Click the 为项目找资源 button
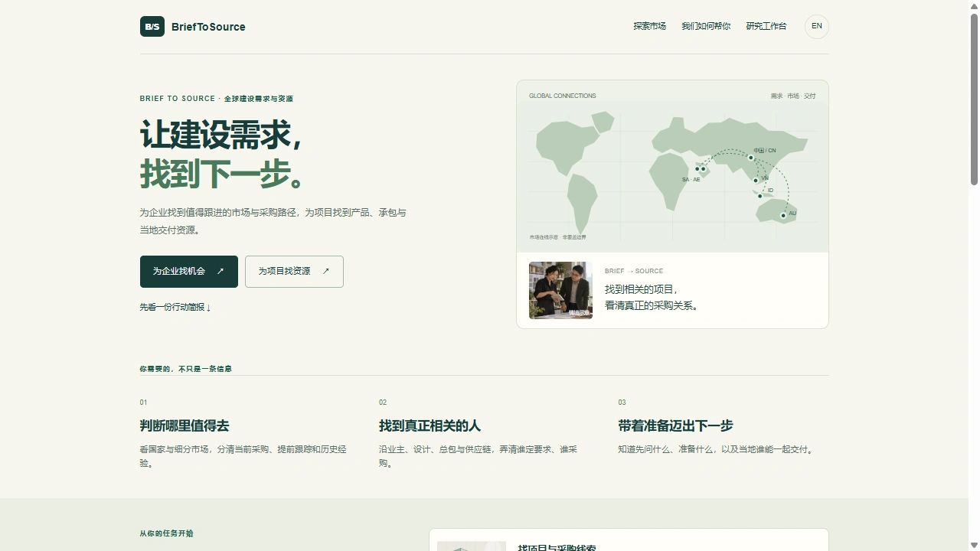The width and height of the screenshot is (980, 551). [294, 272]
